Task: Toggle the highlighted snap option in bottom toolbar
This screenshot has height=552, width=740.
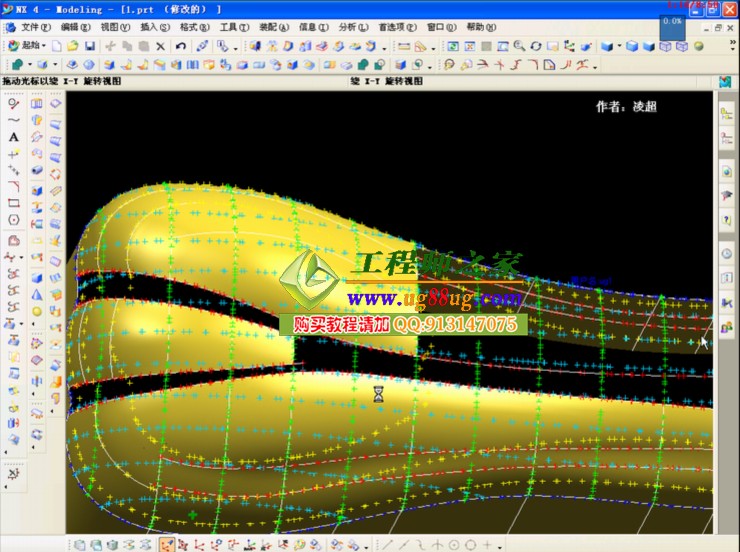Action: pos(166,545)
